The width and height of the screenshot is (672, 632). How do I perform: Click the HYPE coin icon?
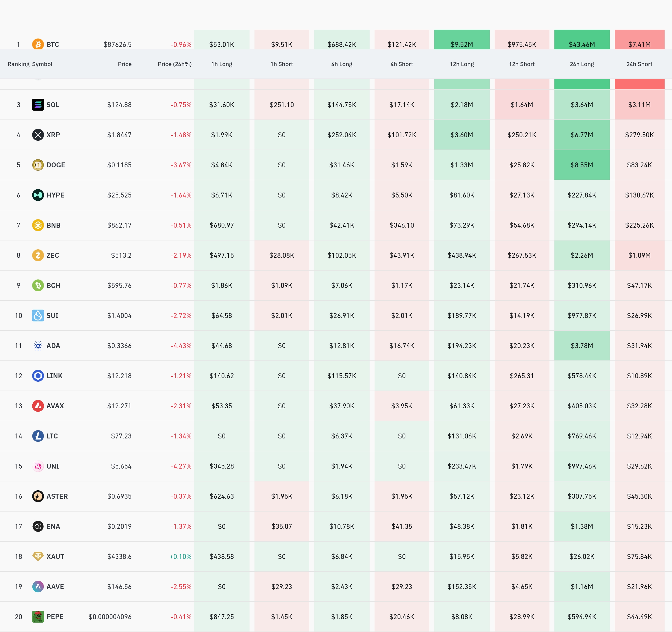pos(38,195)
